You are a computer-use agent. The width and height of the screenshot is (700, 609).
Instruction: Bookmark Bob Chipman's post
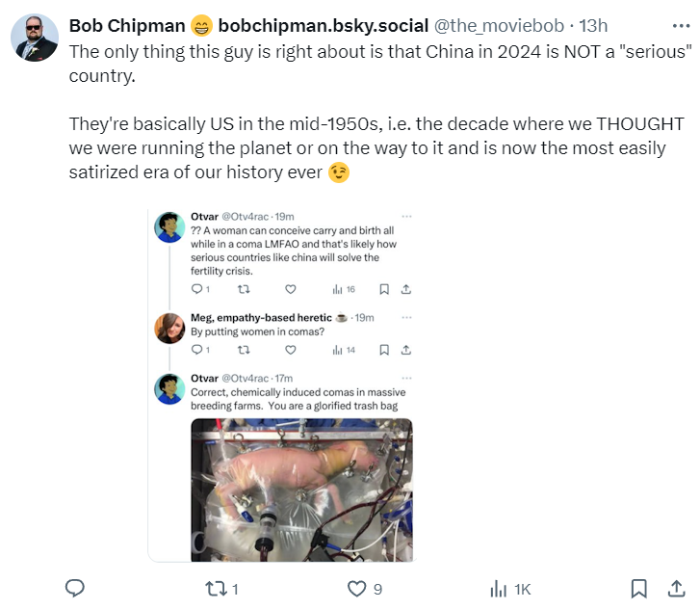638,588
